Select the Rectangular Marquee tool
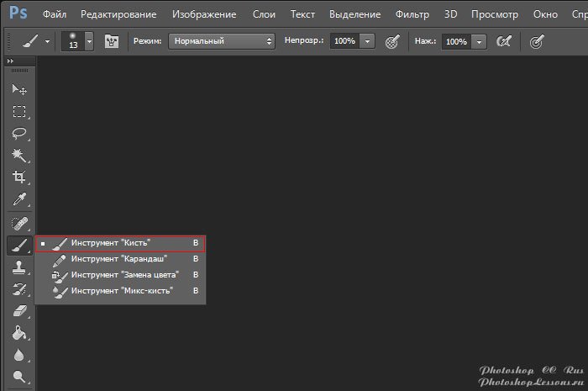 pyautogui.click(x=18, y=112)
